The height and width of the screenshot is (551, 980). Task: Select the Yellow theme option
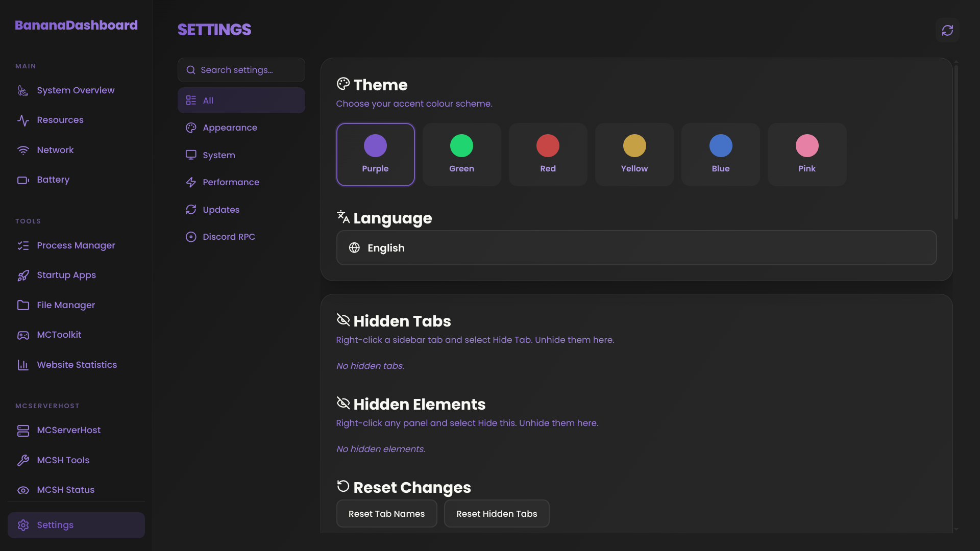[x=634, y=155]
